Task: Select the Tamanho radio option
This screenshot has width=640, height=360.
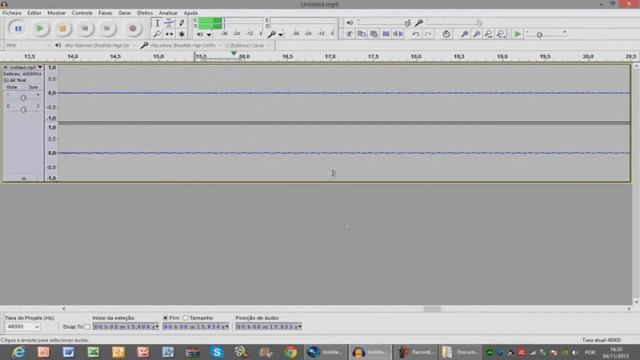Action: [x=186, y=318]
